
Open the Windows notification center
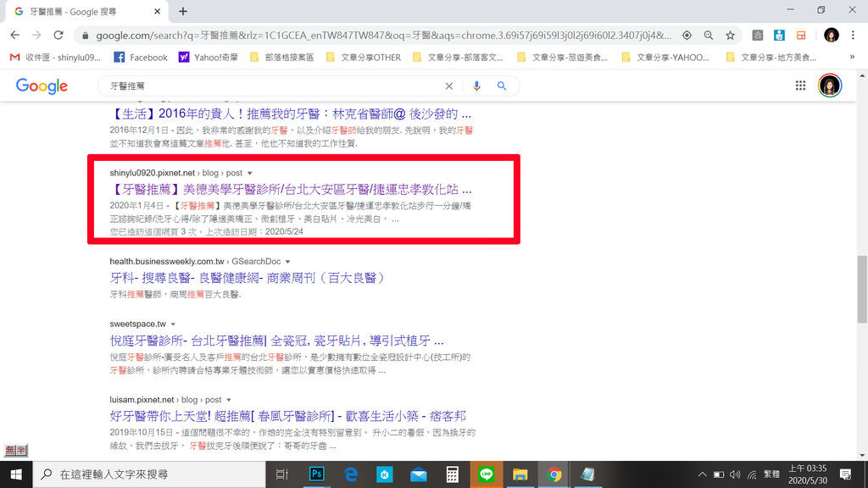845,474
